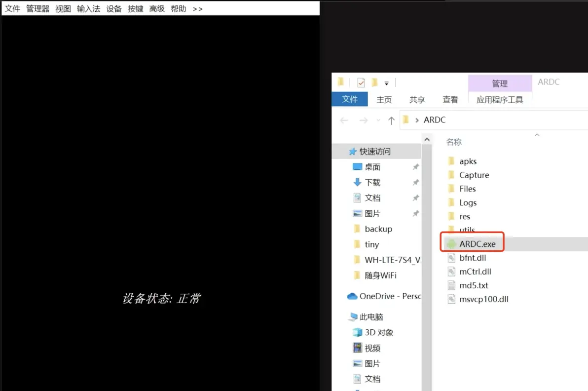
Task: Click the properties checkmark icon in quick access toolbar
Action: pos(361,82)
